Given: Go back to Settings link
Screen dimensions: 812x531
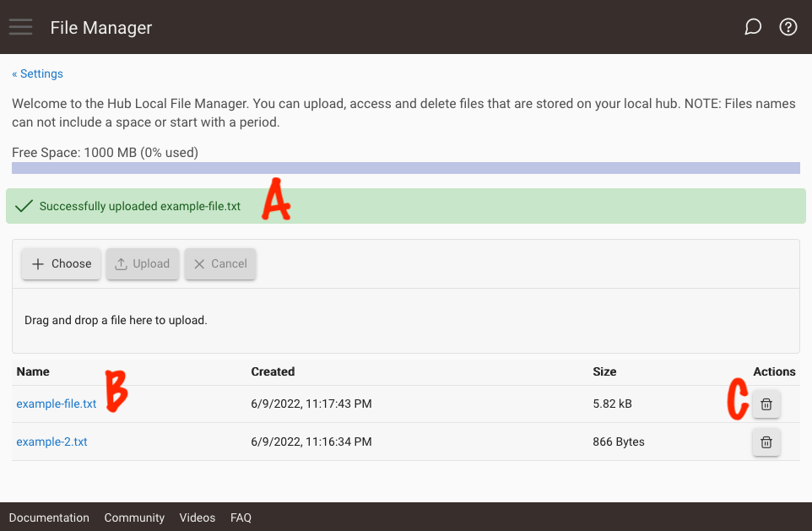Looking at the screenshot, I should 37,73.
